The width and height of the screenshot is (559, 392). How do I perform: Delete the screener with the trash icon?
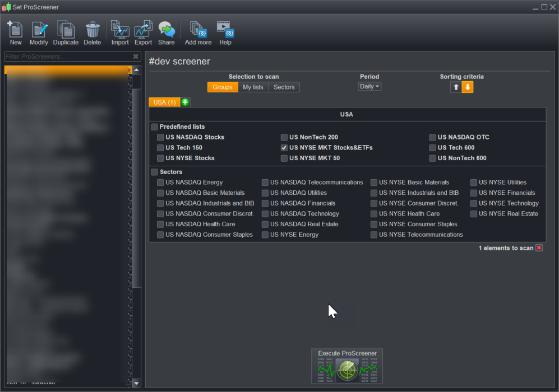(x=93, y=32)
